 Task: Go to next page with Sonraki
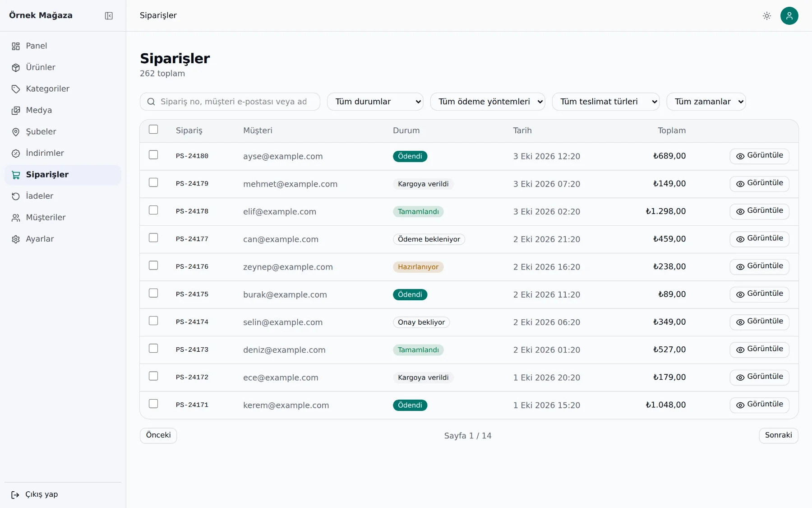(x=779, y=435)
